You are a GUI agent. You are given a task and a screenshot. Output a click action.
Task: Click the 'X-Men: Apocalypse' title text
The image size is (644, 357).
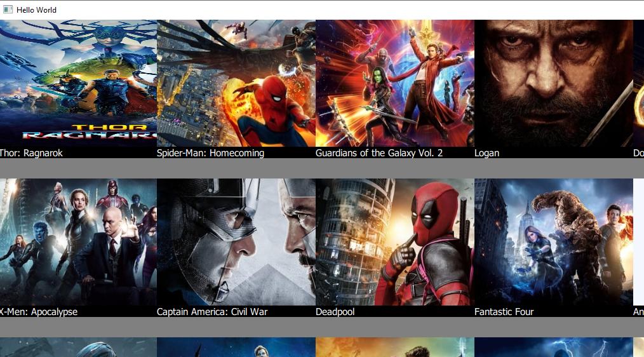point(39,312)
